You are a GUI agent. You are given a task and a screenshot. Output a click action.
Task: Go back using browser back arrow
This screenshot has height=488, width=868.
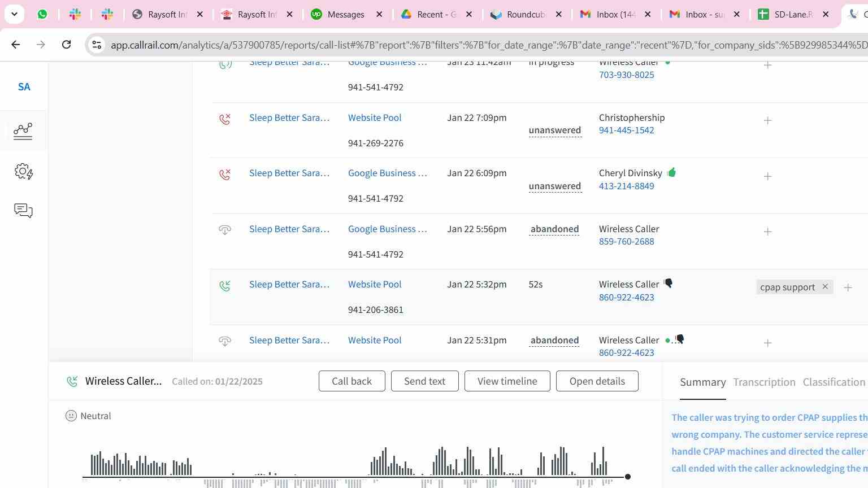(x=15, y=45)
